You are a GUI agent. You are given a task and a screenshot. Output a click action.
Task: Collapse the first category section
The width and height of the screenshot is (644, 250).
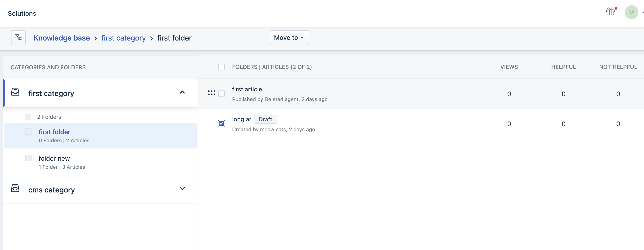(x=182, y=92)
